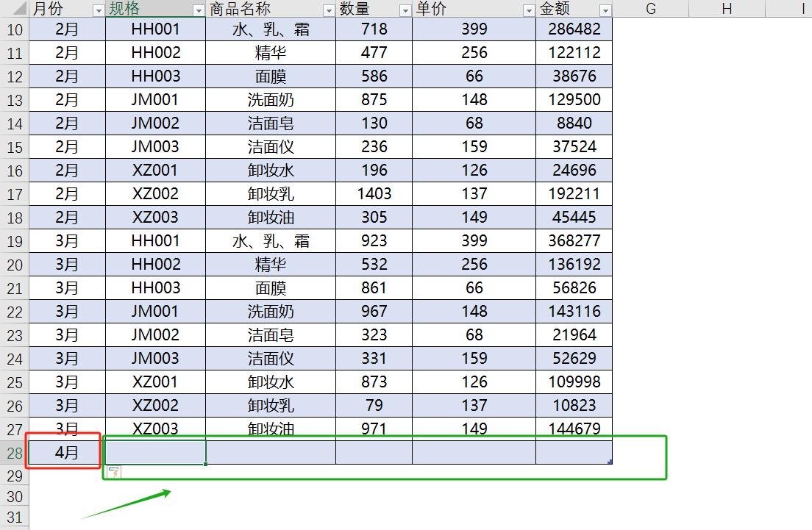
Task: Click cell with amount 286482
Action: (x=574, y=29)
